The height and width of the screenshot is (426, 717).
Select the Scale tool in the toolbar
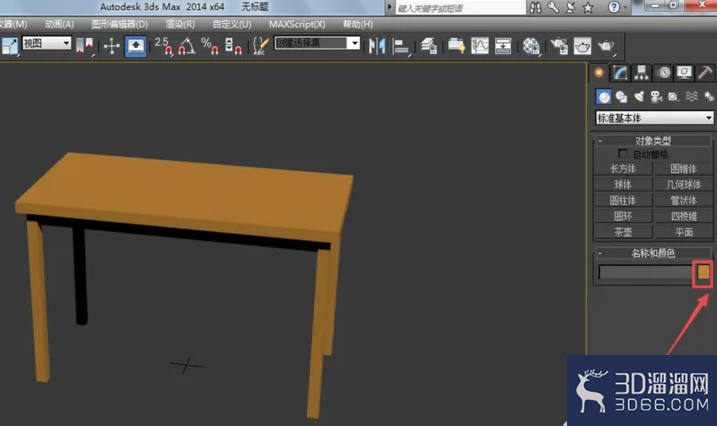point(9,46)
